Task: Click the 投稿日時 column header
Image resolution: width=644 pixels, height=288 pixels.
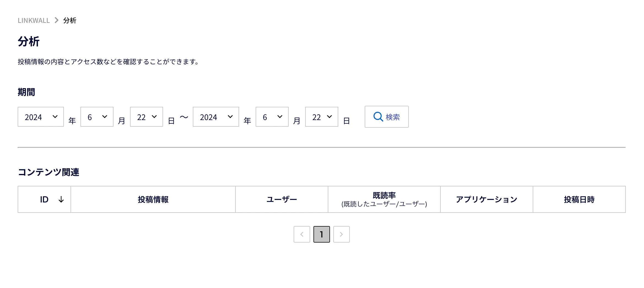Action: (579, 199)
